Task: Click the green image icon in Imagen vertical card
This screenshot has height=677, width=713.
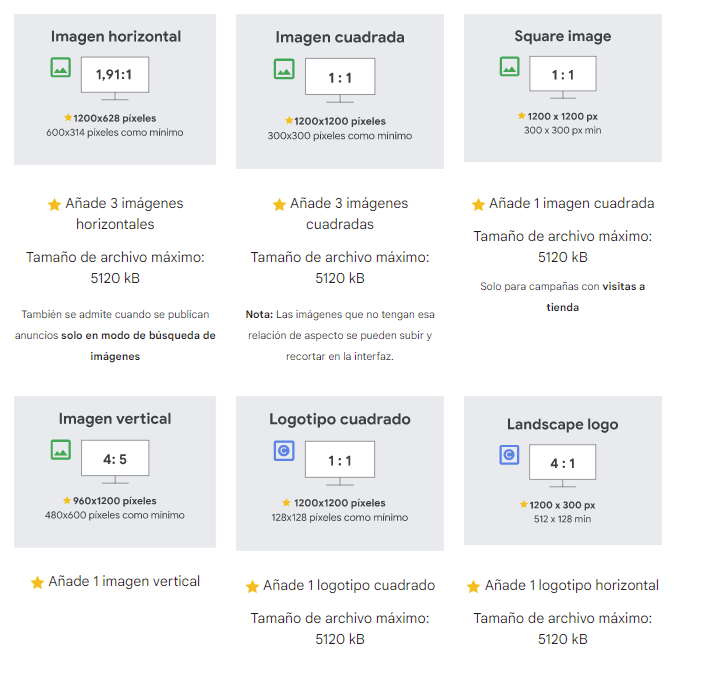Action: tap(61, 450)
